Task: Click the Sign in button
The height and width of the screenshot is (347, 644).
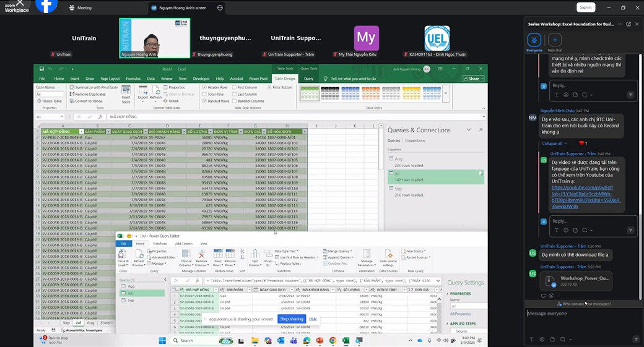Action: click(586, 7)
